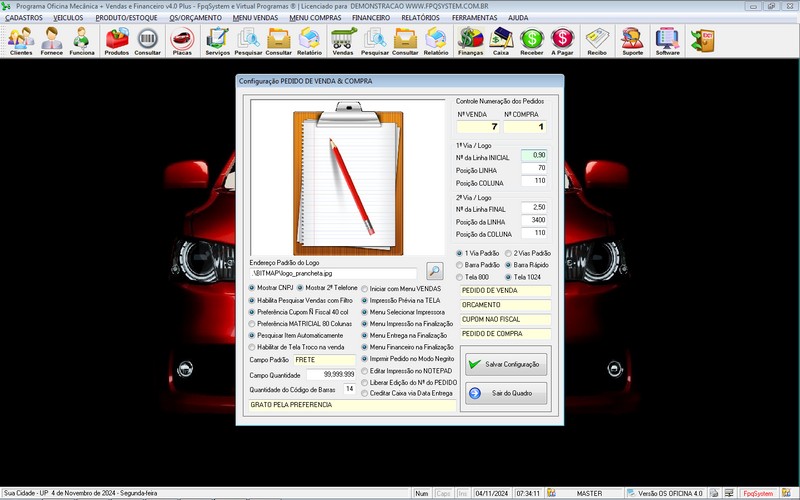800x500 pixels.
Task: Open the Recibo receipt icon
Action: pos(597,40)
